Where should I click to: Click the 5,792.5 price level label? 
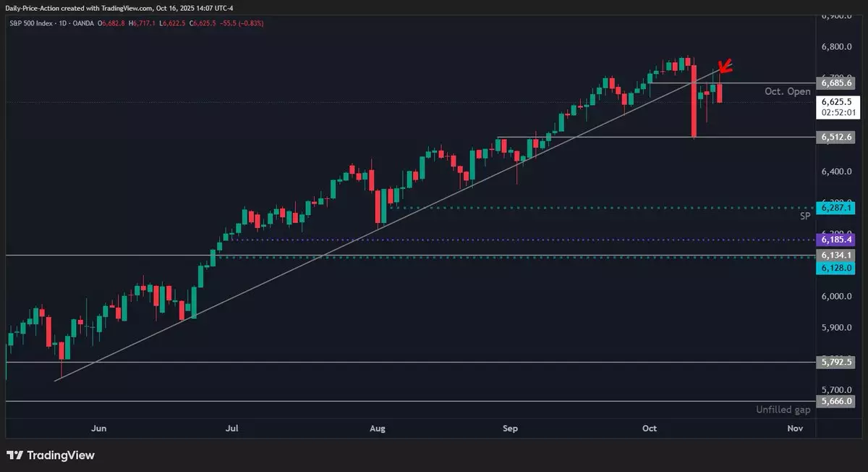[838, 363]
